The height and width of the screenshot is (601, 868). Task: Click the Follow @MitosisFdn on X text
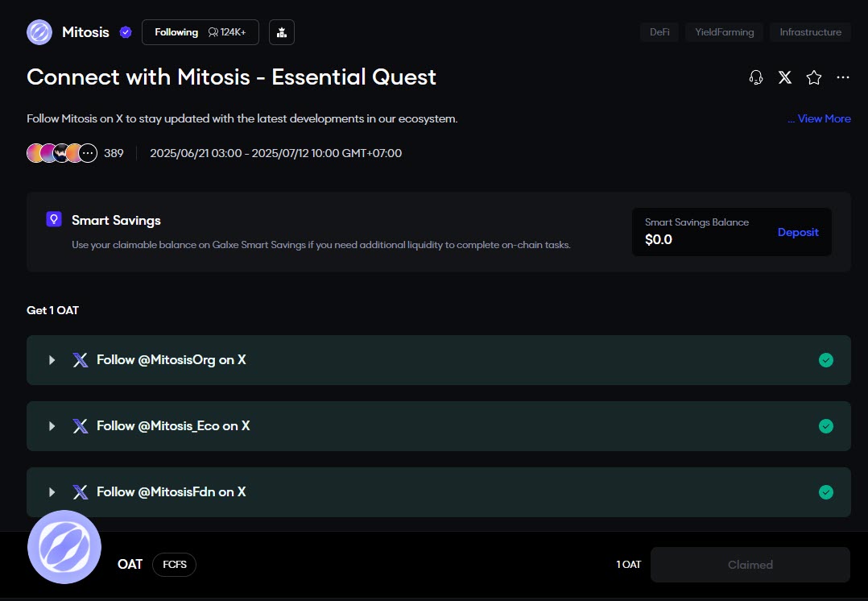click(171, 492)
